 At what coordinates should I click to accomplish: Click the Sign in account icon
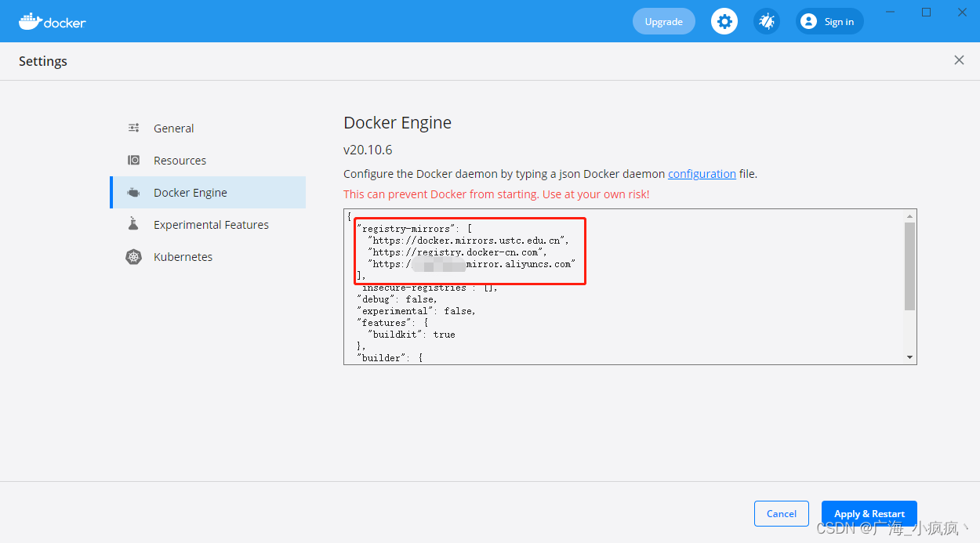pos(808,21)
